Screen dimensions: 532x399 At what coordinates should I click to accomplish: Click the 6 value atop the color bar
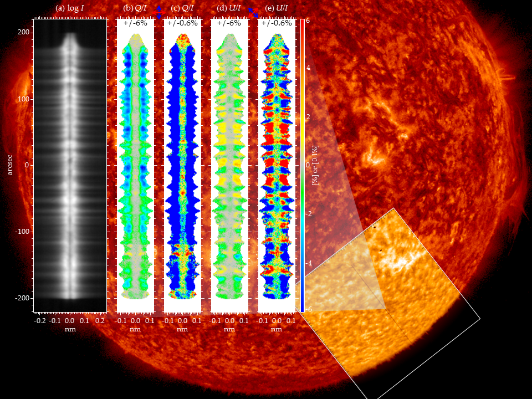308,20
